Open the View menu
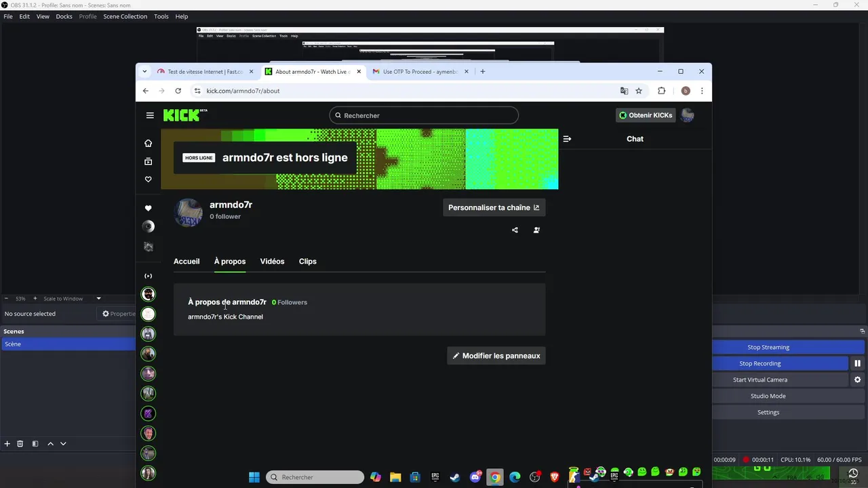This screenshot has height=488, width=868. [x=43, y=16]
